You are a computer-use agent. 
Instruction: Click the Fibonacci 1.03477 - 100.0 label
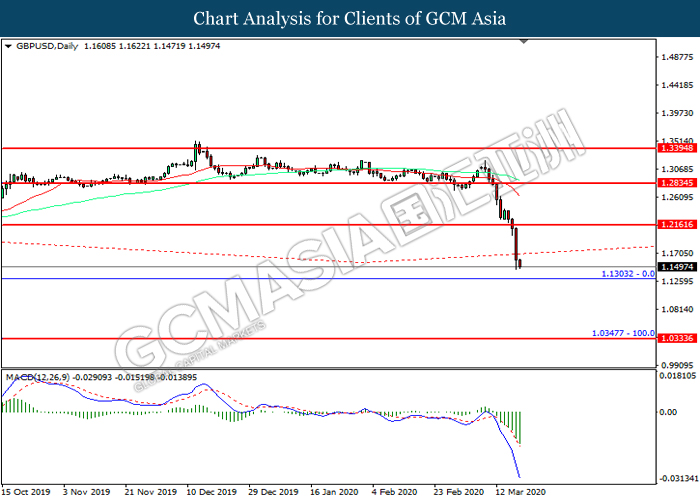click(623, 332)
